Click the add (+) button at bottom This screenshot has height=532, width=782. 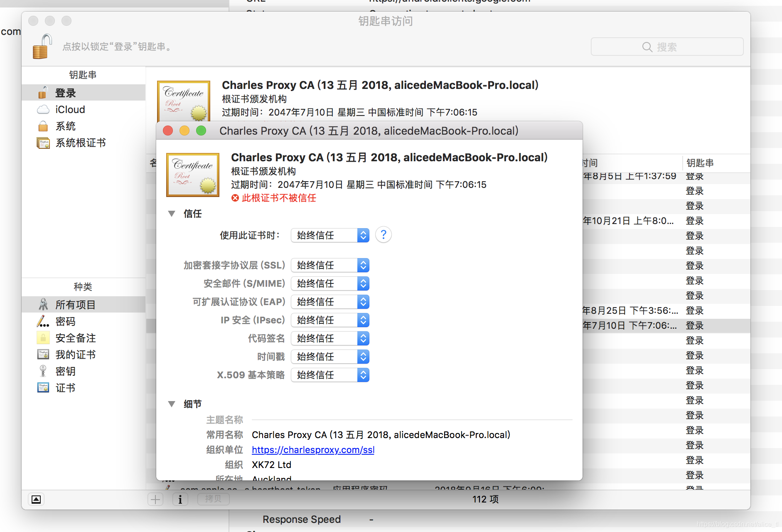(155, 499)
